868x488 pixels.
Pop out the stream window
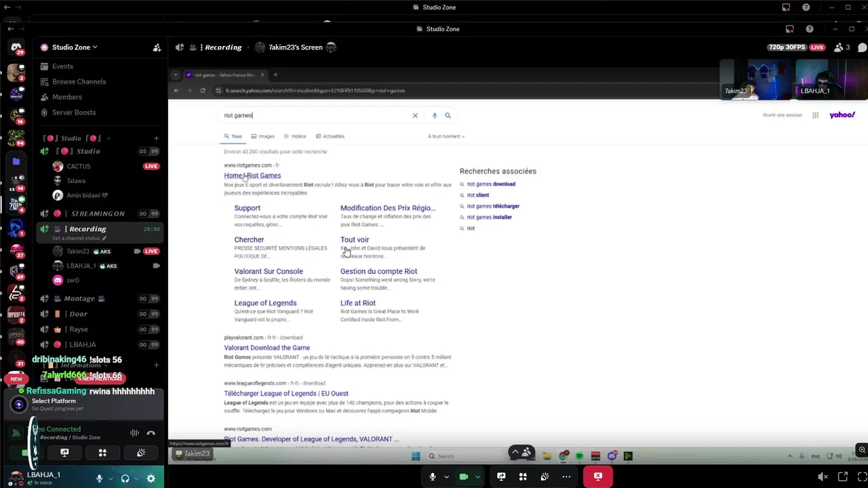pos(843,477)
